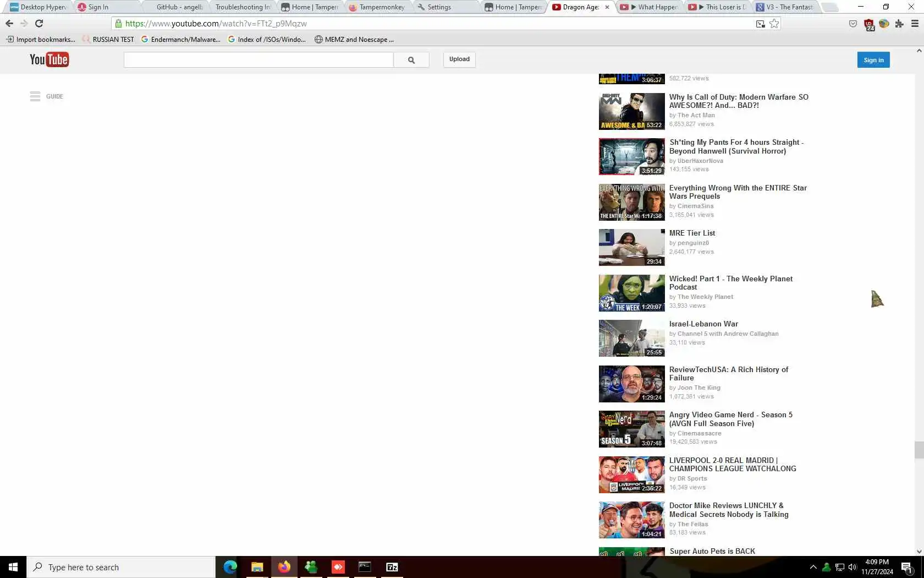Visit the Joon The King channel

tap(699, 388)
